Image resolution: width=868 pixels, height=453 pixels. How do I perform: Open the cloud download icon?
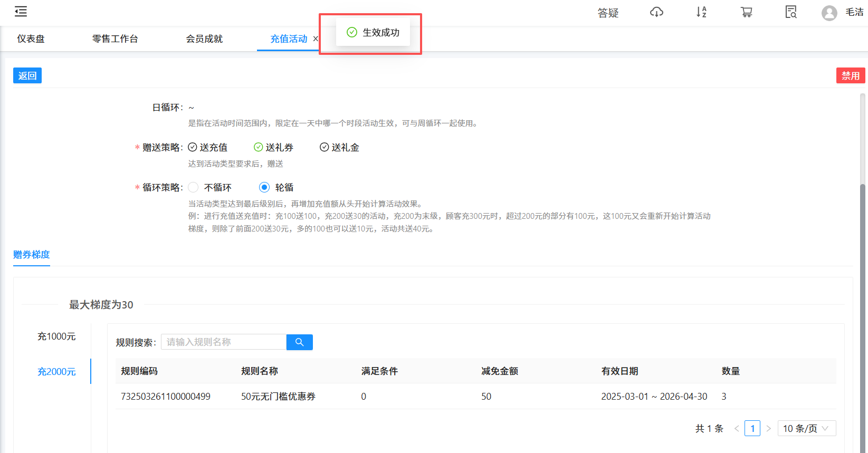click(x=656, y=12)
